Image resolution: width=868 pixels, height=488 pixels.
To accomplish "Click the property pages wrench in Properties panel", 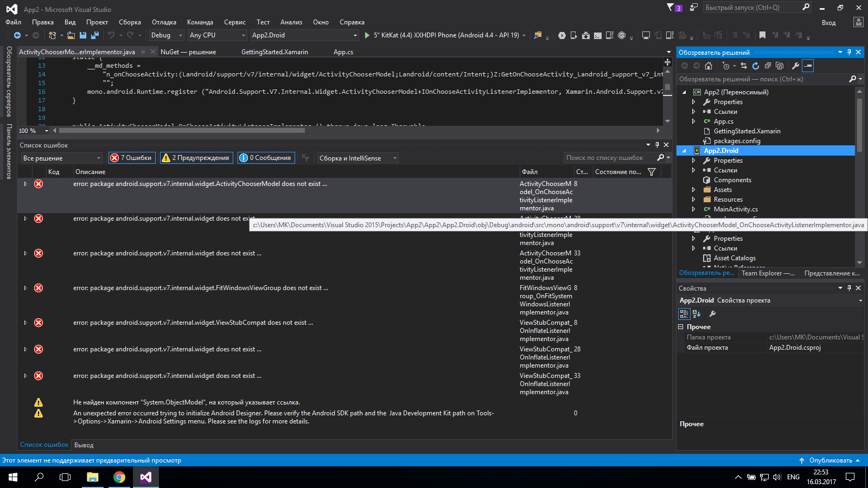I will [x=713, y=313].
